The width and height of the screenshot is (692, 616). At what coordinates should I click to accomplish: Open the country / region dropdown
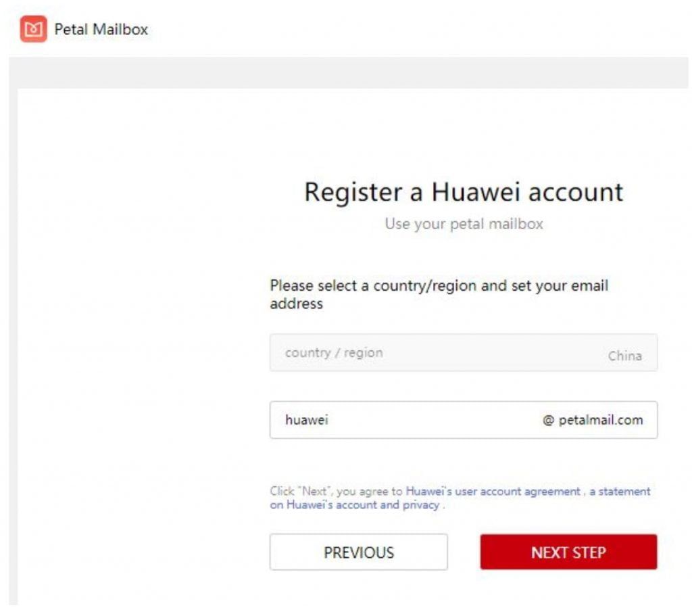463,353
